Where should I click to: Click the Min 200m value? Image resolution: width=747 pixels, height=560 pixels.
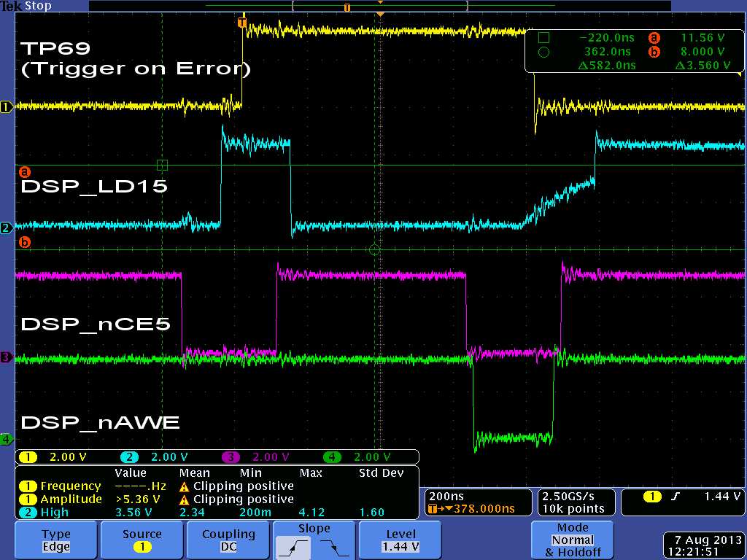tap(255, 513)
